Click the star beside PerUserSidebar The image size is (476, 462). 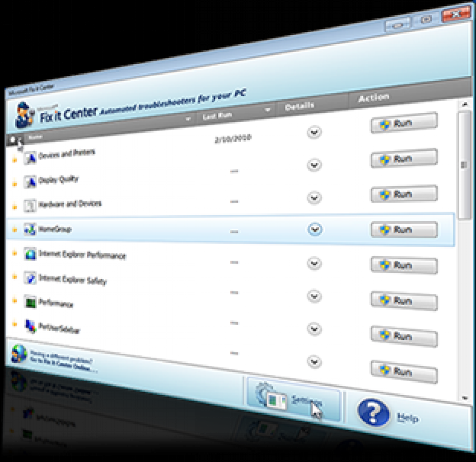click(14, 324)
